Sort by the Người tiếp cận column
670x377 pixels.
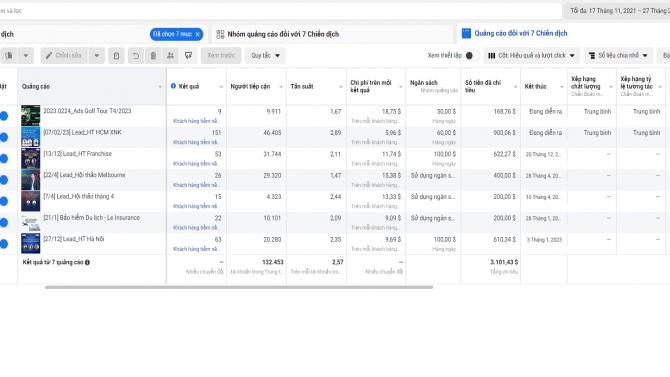point(256,86)
